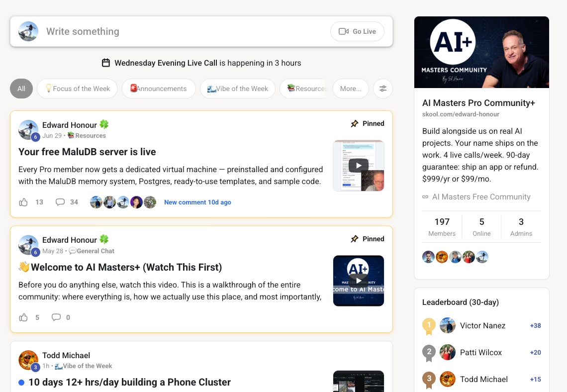Open Edward Honour's avatar on MaluDB post

(x=28, y=130)
